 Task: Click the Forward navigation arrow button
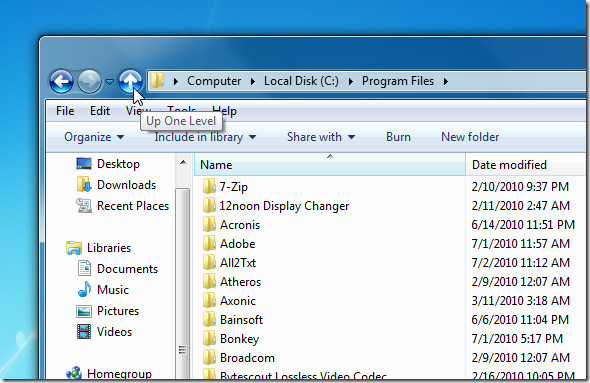89,81
